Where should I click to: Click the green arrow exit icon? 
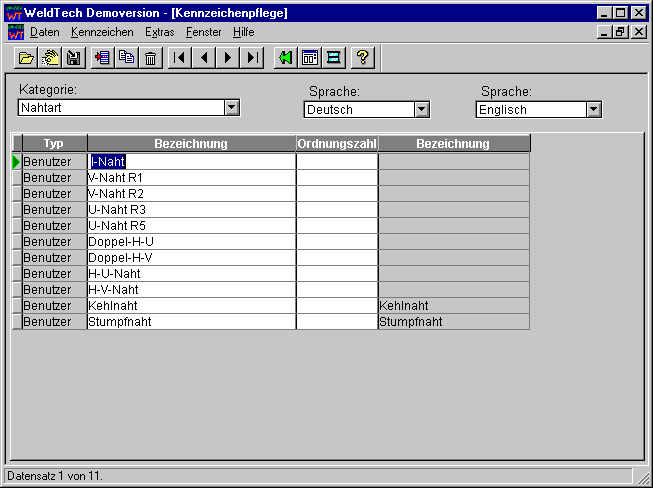point(285,58)
